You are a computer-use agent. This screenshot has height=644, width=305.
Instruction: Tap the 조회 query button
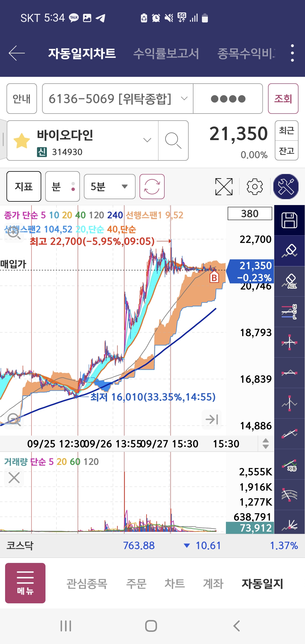click(283, 99)
